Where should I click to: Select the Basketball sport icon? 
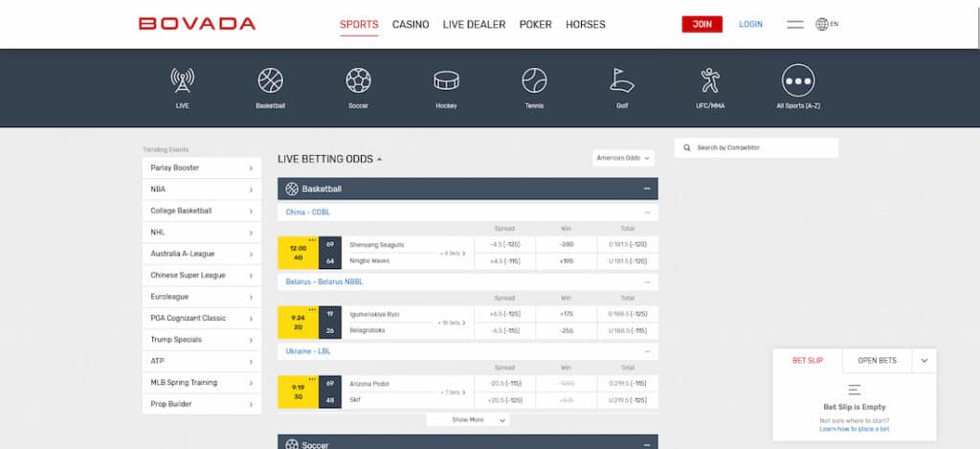271,80
